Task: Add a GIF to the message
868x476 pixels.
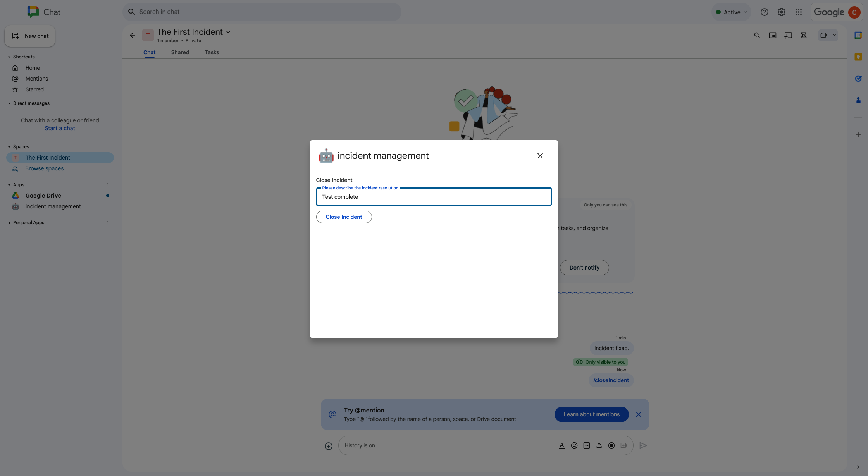Action: [x=587, y=445]
